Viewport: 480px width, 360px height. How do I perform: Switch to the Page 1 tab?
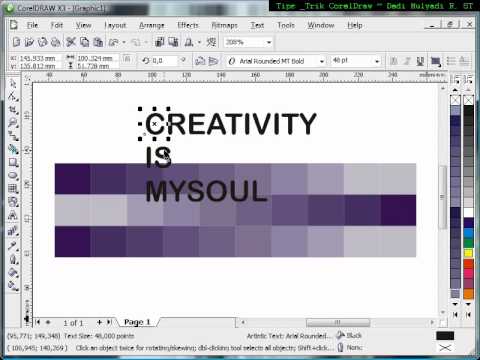(x=137, y=322)
